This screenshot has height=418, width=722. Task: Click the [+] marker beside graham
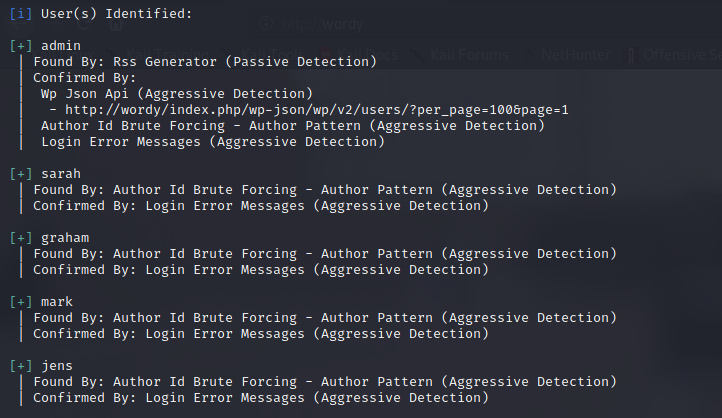21,238
